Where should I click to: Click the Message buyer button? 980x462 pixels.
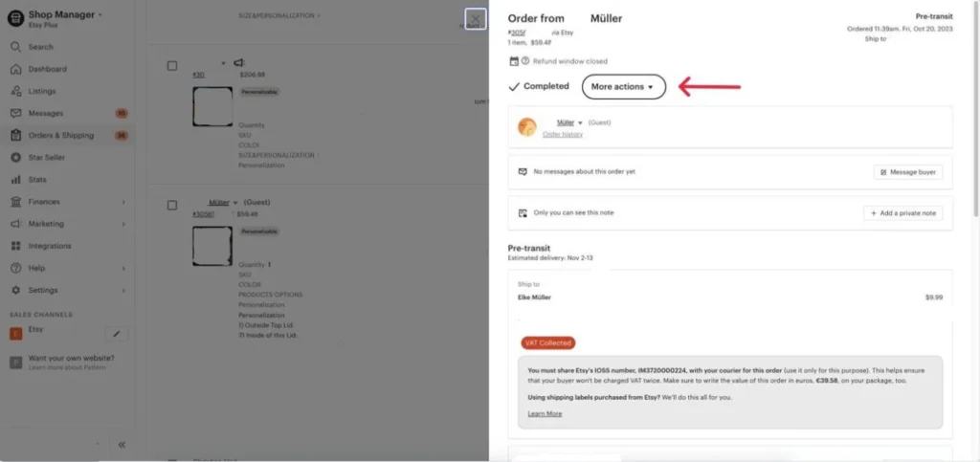coord(908,171)
